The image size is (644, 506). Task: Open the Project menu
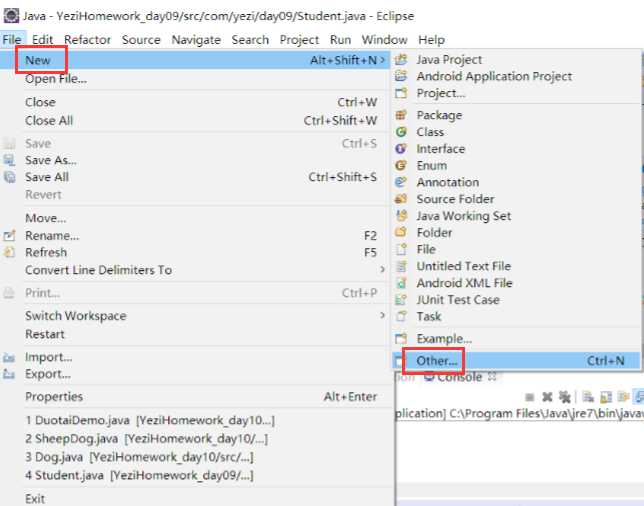coord(299,40)
